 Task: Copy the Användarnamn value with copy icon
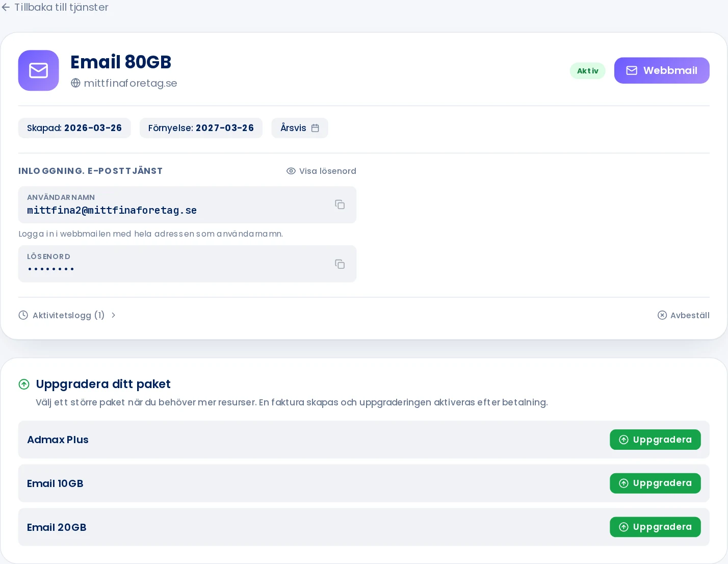point(340,204)
